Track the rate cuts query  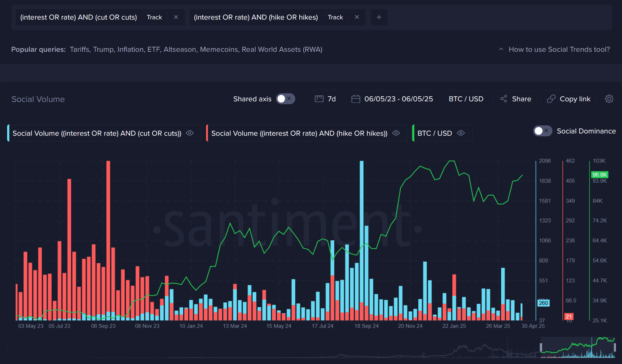tap(154, 17)
